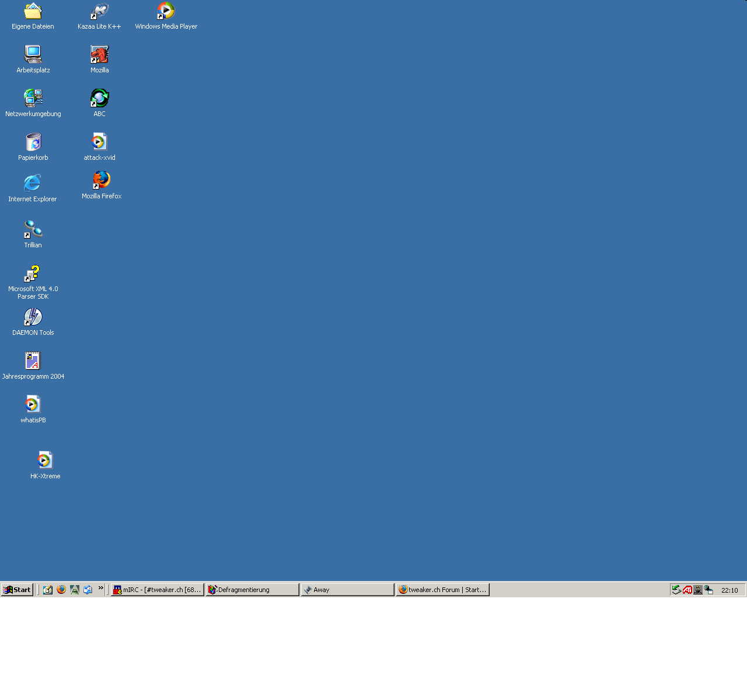
Task: Click the Trillian desktop shortcut
Action: [x=33, y=229]
